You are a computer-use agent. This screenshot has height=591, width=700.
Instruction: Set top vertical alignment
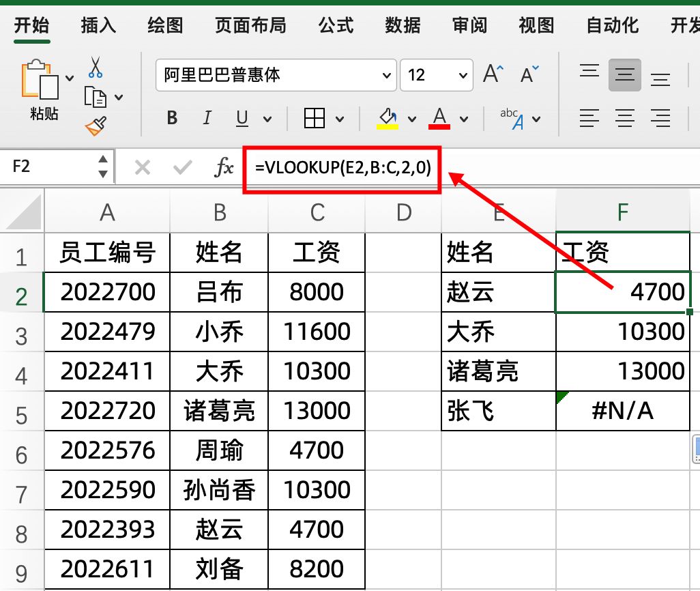pos(589,72)
